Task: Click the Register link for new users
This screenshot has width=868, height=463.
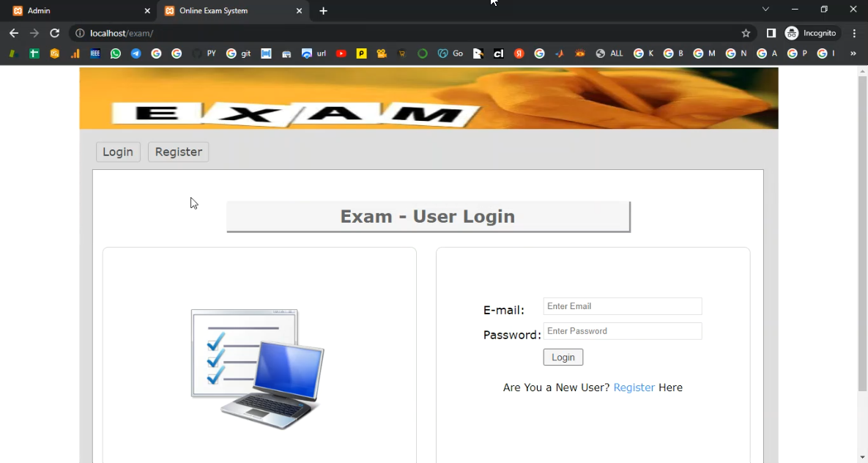Action: 634,388
